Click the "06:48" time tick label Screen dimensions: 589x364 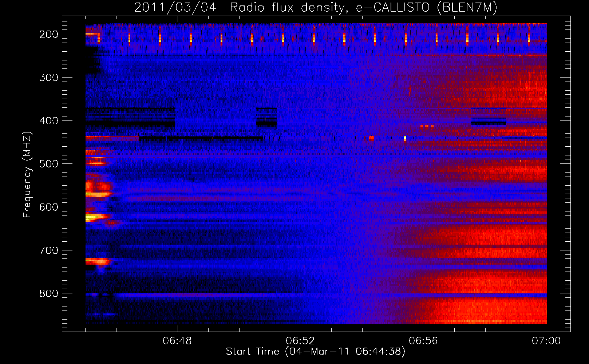[177, 341]
